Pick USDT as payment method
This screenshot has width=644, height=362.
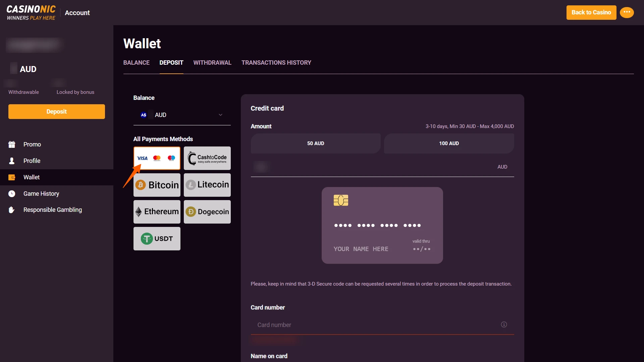tap(157, 239)
